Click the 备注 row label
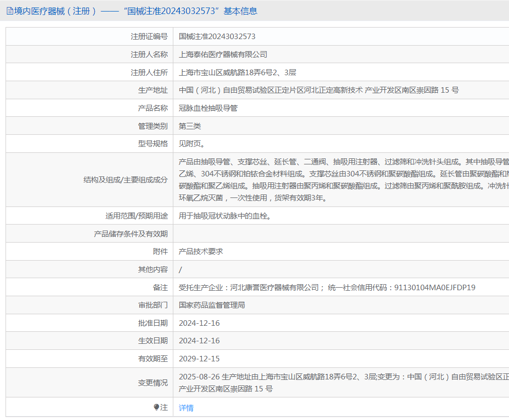The width and height of the screenshot is (509, 420). (x=160, y=288)
